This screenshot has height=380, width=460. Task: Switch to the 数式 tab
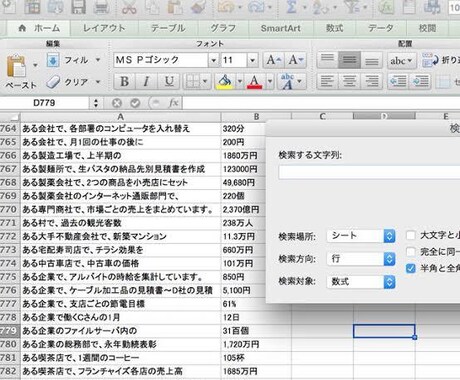(334, 28)
